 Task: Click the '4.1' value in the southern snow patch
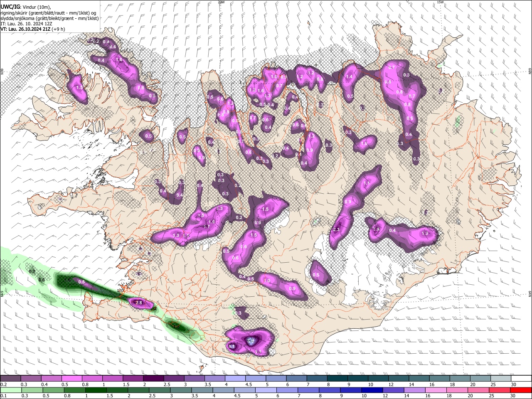[232, 346]
